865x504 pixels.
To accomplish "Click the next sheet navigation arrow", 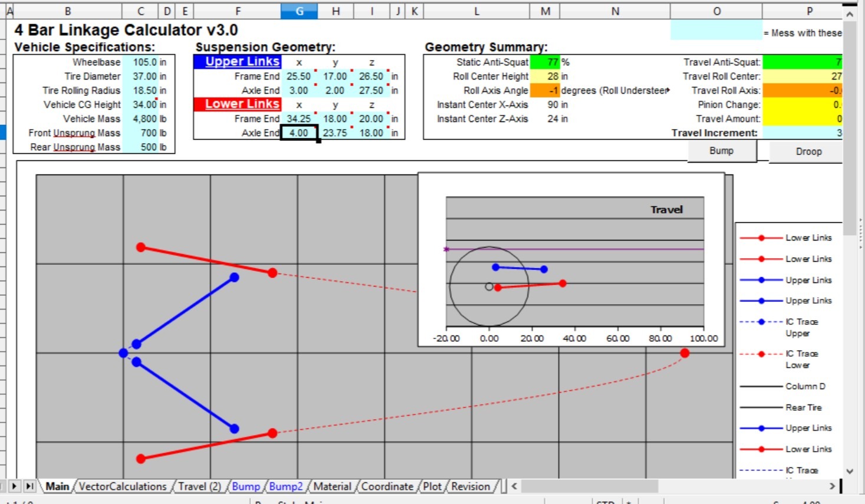I will tap(14, 486).
